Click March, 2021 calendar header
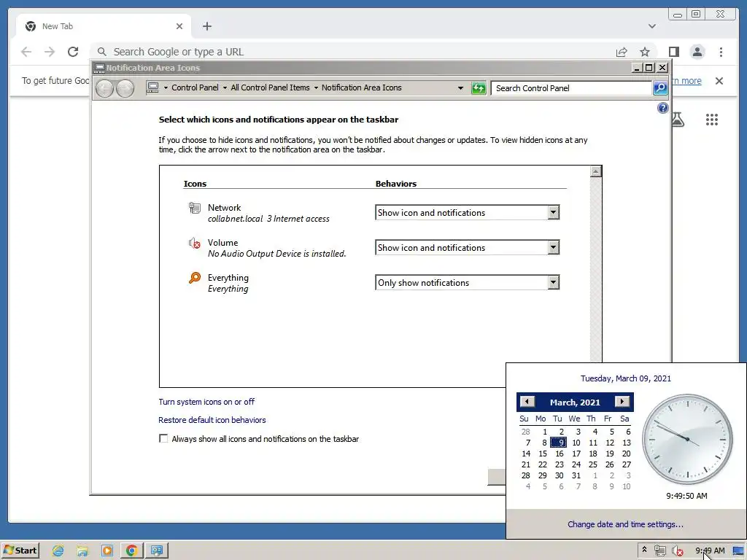The image size is (747, 560). tap(575, 402)
